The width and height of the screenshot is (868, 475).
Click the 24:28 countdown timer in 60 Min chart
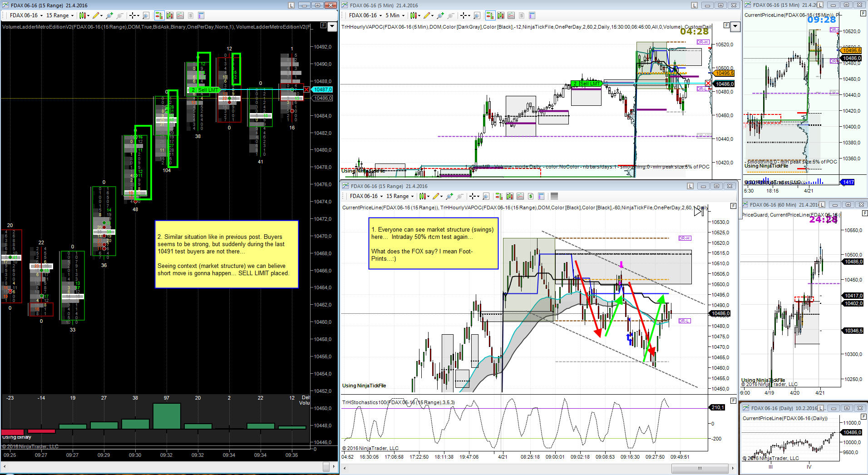(823, 220)
